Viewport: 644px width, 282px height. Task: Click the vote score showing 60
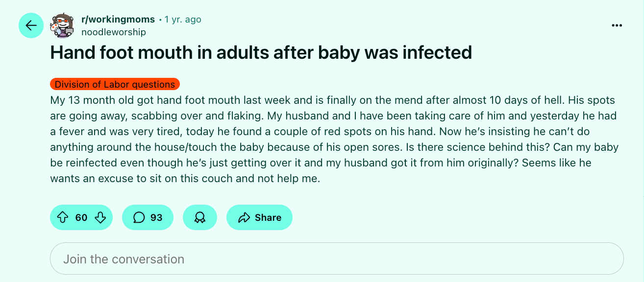[81, 217]
